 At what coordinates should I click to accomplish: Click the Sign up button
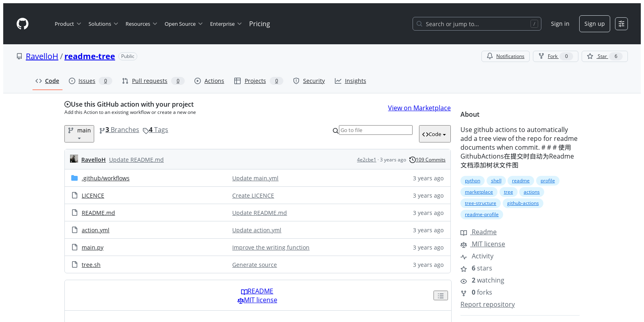[594, 24]
